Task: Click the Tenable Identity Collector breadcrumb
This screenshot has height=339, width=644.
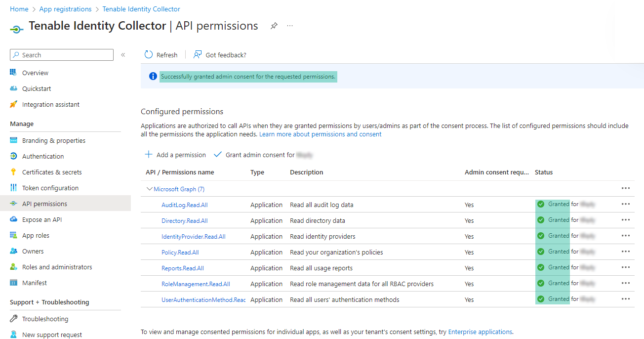Action: tap(141, 9)
